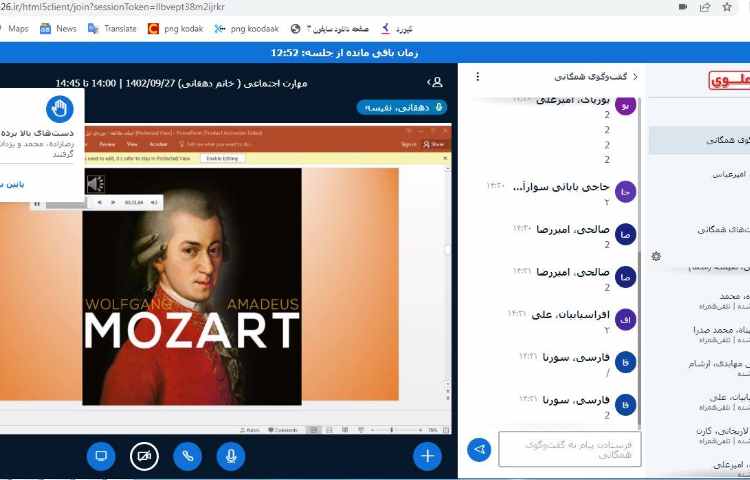Start Slide Show icon in status bar
750x480 pixels.
click(x=361, y=430)
